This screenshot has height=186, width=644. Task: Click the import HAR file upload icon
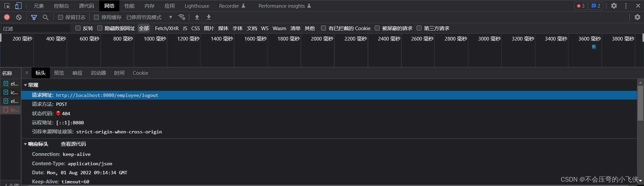[x=197, y=17]
